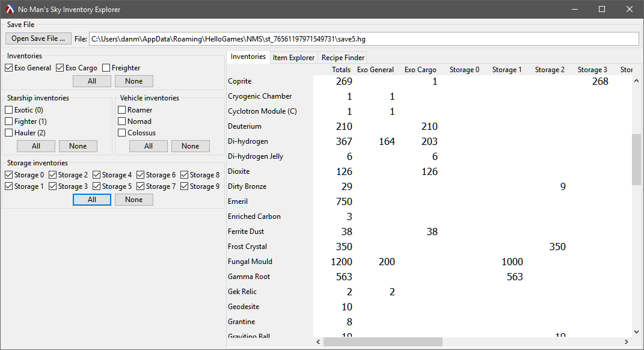Click All under Vehicle inventories
The width and height of the screenshot is (644, 350).
click(x=149, y=146)
